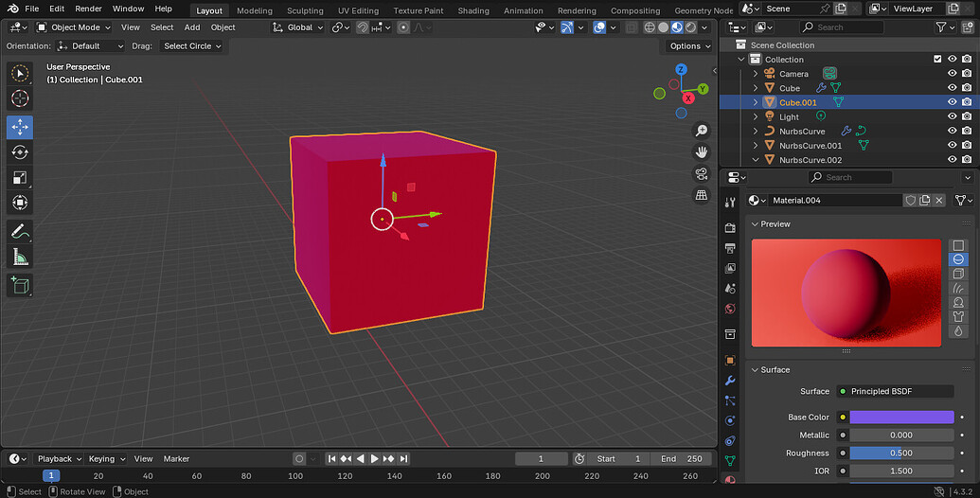Select the Cursor tool in left toolbar
Viewport: 980px width, 498px height.
[x=20, y=98]
